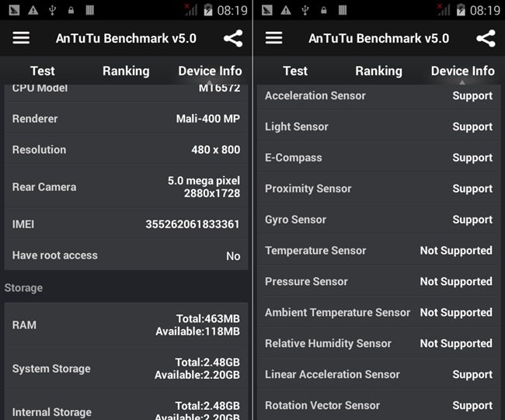Switch to Test tab on the left screen
The image size is (505, 420).
pyautogui.click(x=43, y=71)
